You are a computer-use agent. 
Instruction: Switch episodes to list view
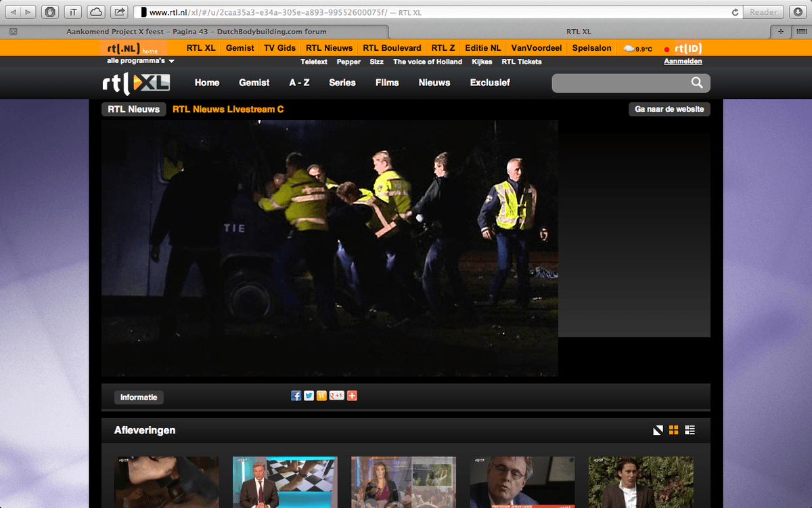pos(690,430)
